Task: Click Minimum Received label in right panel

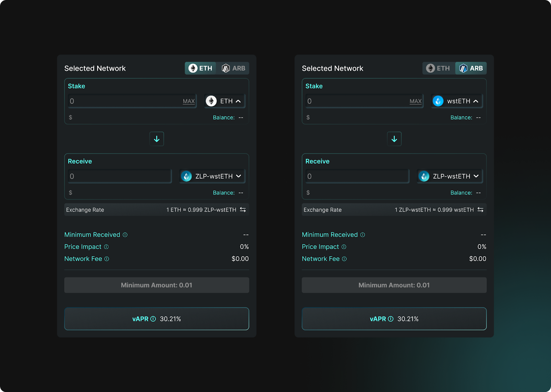Action: 330,235
